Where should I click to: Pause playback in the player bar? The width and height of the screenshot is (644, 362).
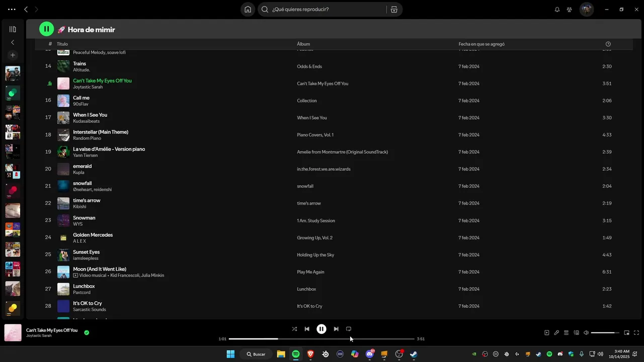point(321,329)
